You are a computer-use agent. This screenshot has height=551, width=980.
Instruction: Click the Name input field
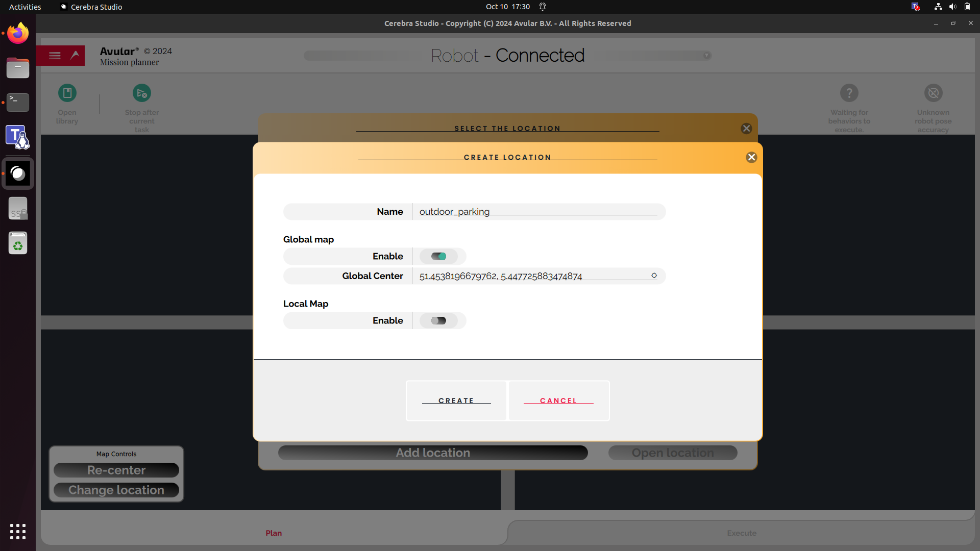[538, 212]
